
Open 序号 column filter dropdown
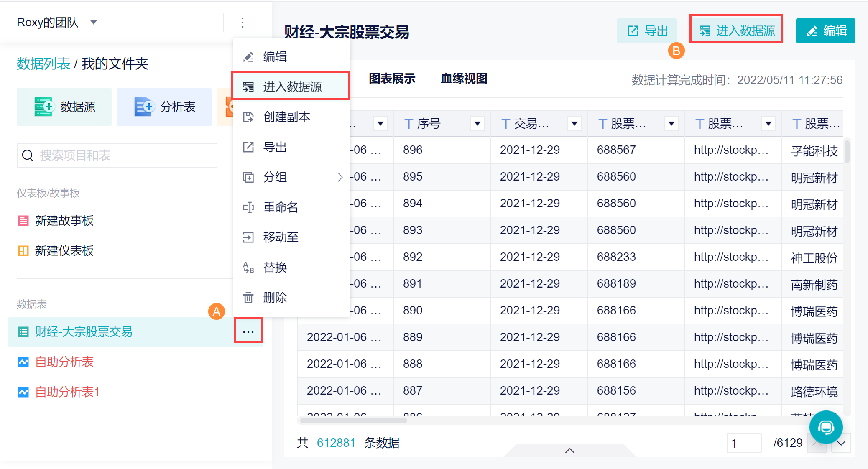click(477, 124)
